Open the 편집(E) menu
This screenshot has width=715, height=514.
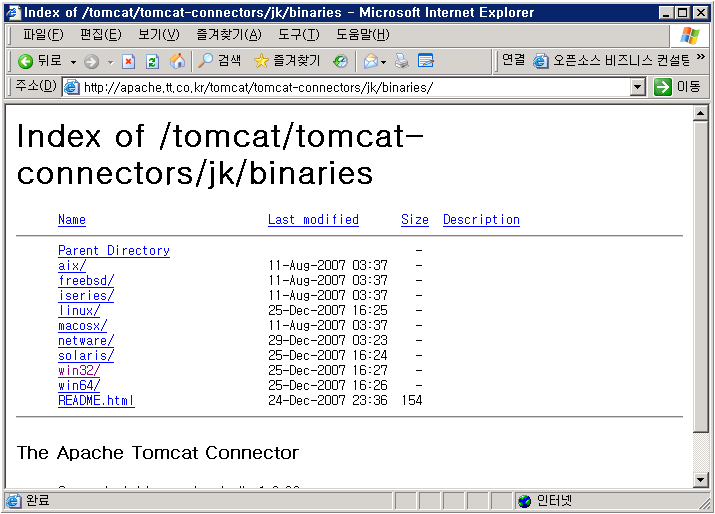point(101,35)
